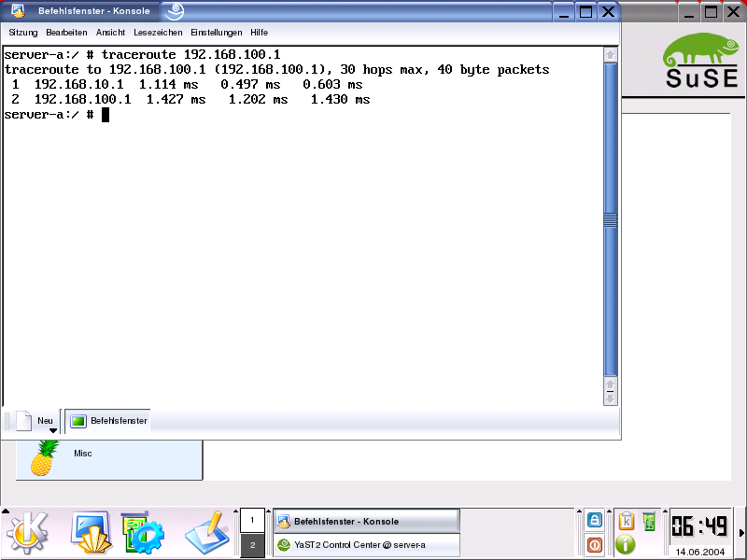
Task: Expand the arrow left of the clock
Action: (665, 511)
